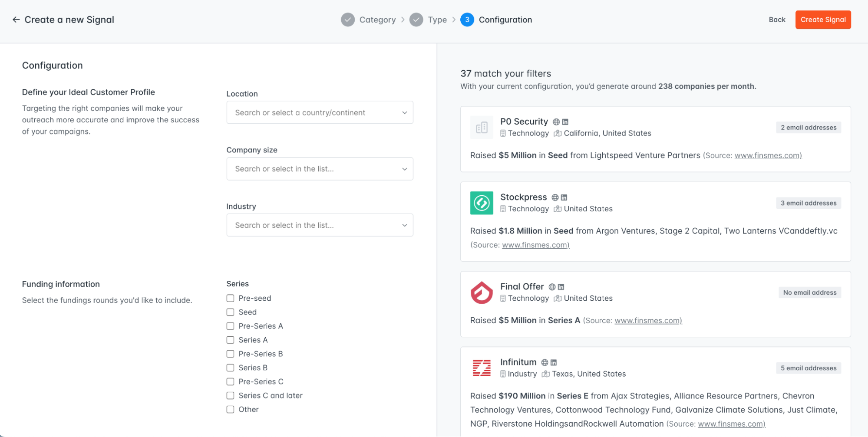Check the Pre-Series B checkbox
The height and width of the screenshot is (437, 868).
click(x=230, y=354)
